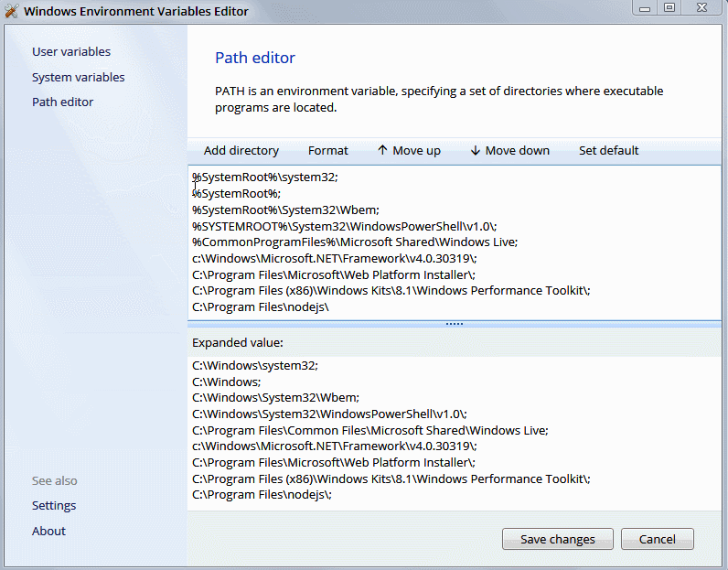Click expanded C:\Windows\System32\Wbem; line
This screenshot has height=570, width=728.
[x=276, y=398]
